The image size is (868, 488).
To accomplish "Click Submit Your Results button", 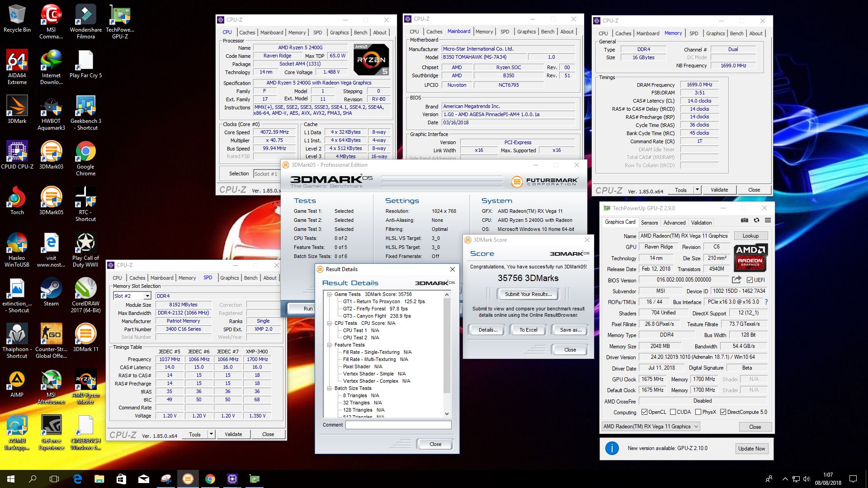I will (528, 294).
